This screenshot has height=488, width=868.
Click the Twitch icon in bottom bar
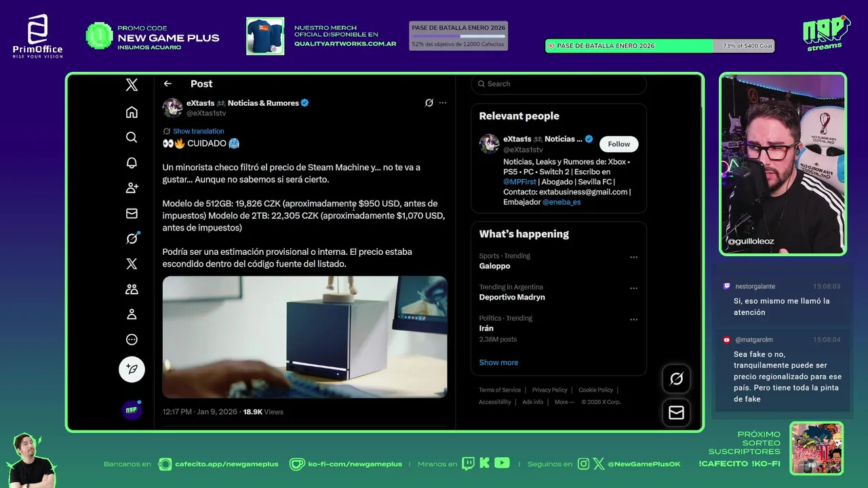coord(468,464)
